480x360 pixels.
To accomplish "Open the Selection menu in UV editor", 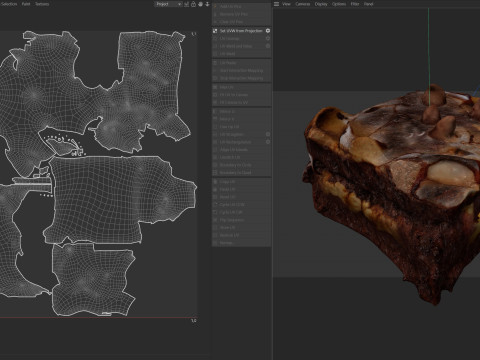I will [9, 4].
